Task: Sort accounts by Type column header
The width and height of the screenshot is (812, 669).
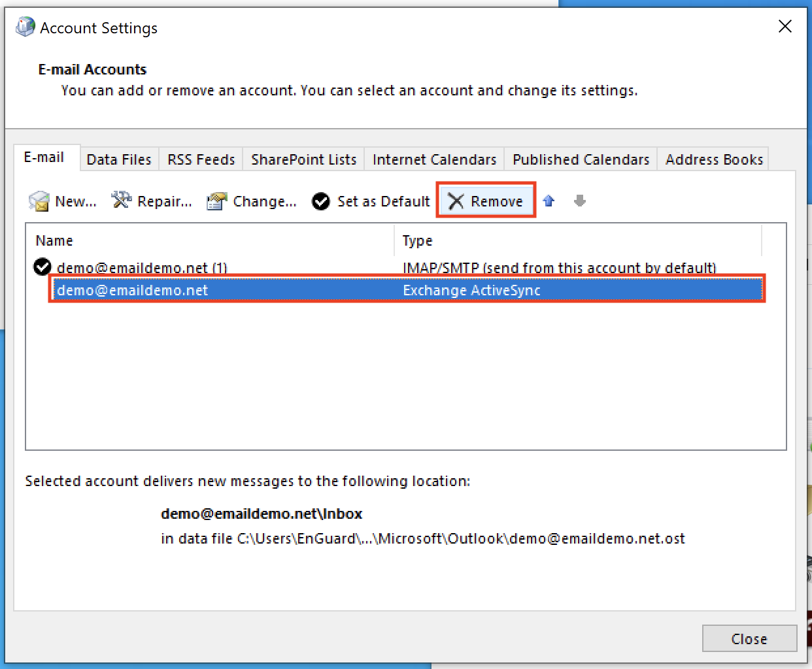Action: [x=578, y=240]
